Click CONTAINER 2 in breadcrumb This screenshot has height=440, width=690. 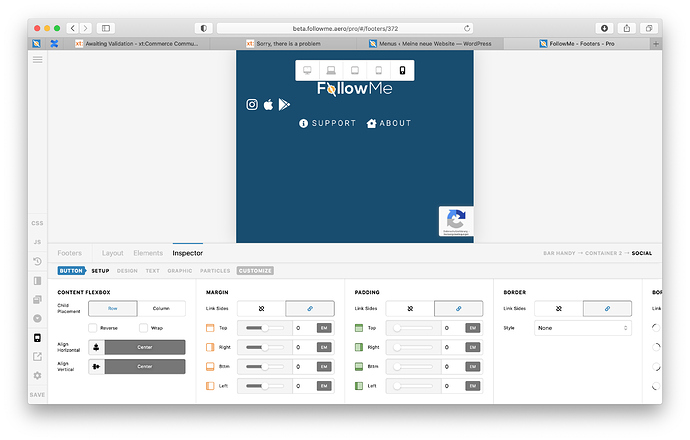point(603,253)
